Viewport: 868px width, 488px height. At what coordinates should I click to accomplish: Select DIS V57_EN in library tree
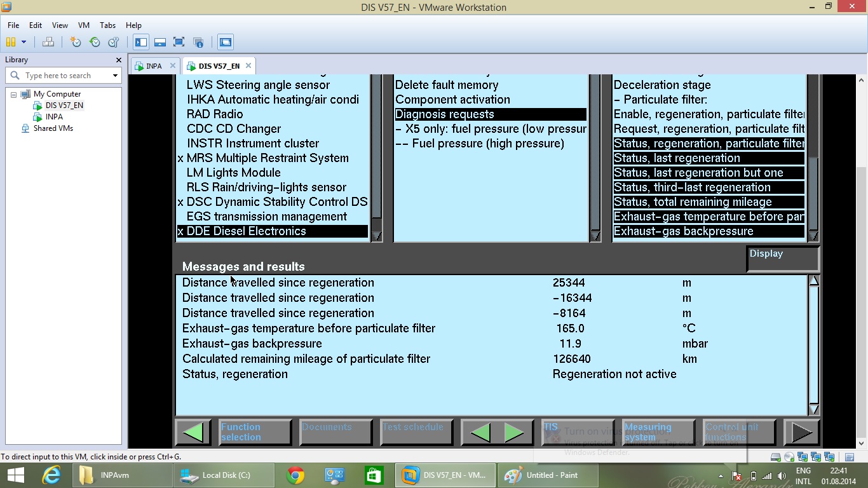click(64, 105)
